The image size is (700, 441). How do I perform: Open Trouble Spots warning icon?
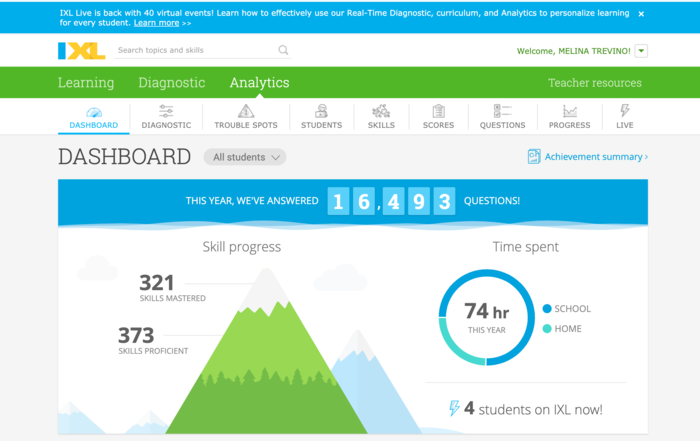246,112
